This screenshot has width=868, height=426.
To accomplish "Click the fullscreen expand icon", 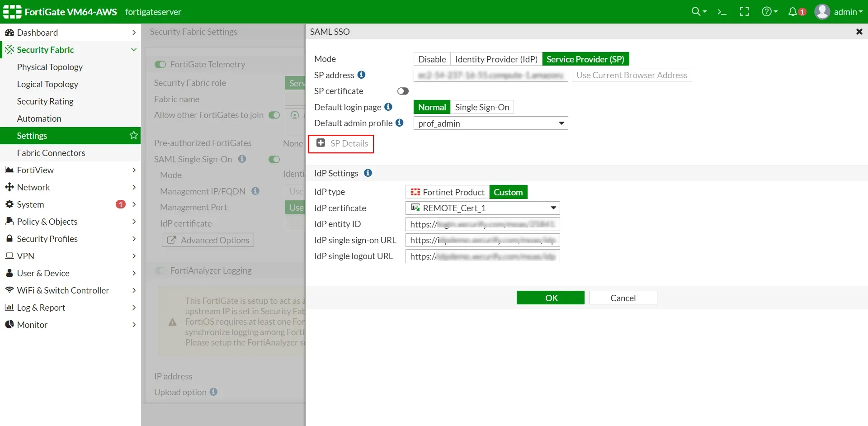I will [744, 11].
